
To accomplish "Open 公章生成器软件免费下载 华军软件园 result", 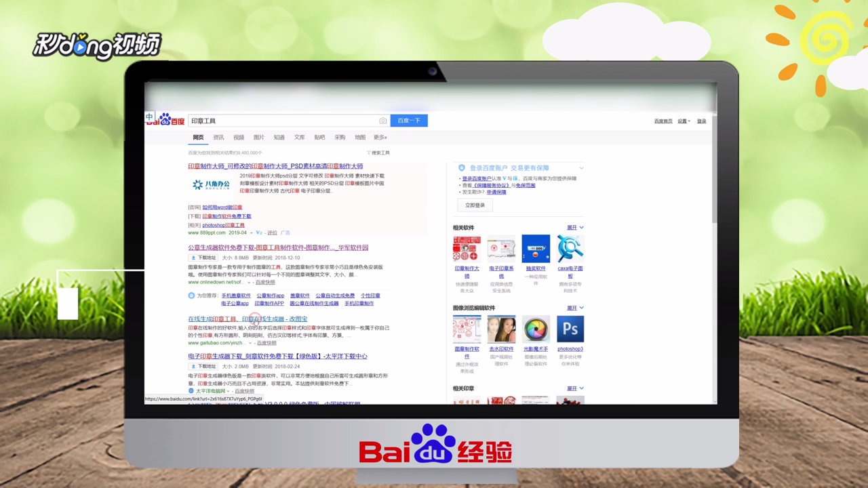I will (x=278, y=247).
